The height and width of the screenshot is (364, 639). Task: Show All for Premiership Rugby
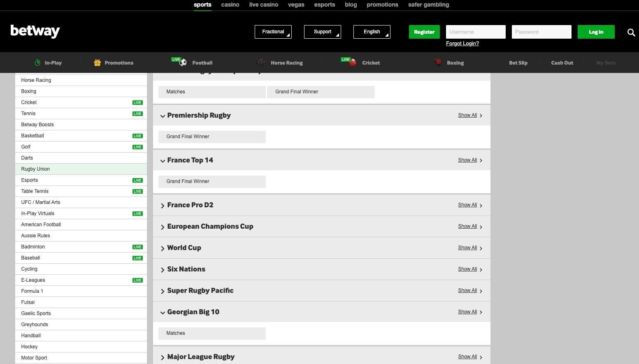coord(470,115)
